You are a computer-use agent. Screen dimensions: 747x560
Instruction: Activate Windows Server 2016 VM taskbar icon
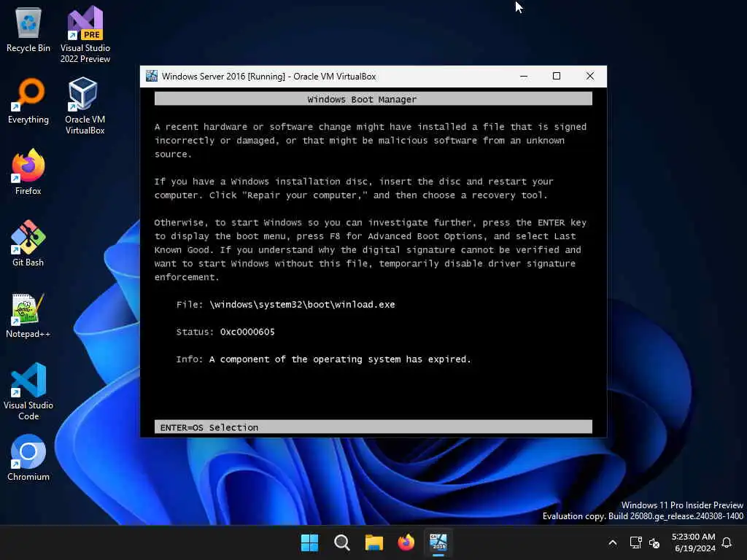point(438,542)
